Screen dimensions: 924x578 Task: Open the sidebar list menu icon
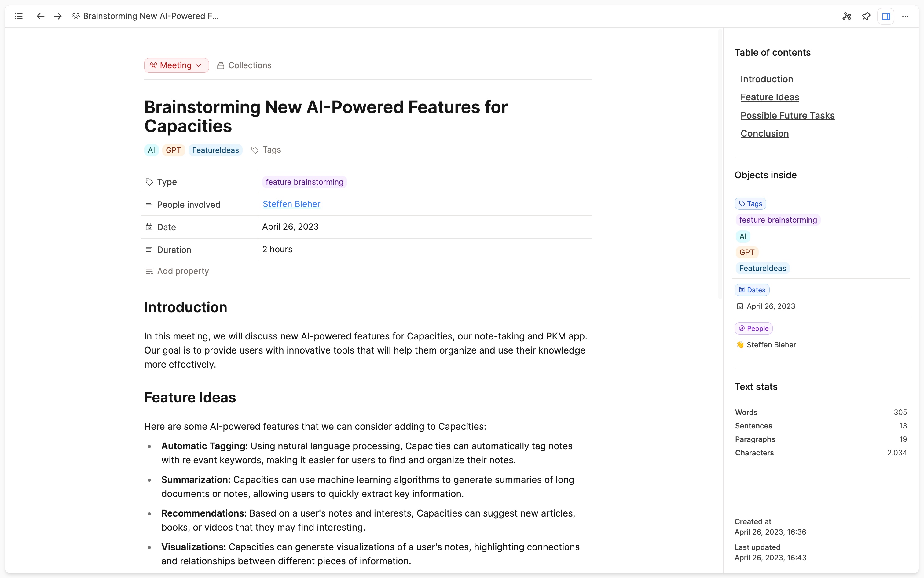click(x=18, y=16)
